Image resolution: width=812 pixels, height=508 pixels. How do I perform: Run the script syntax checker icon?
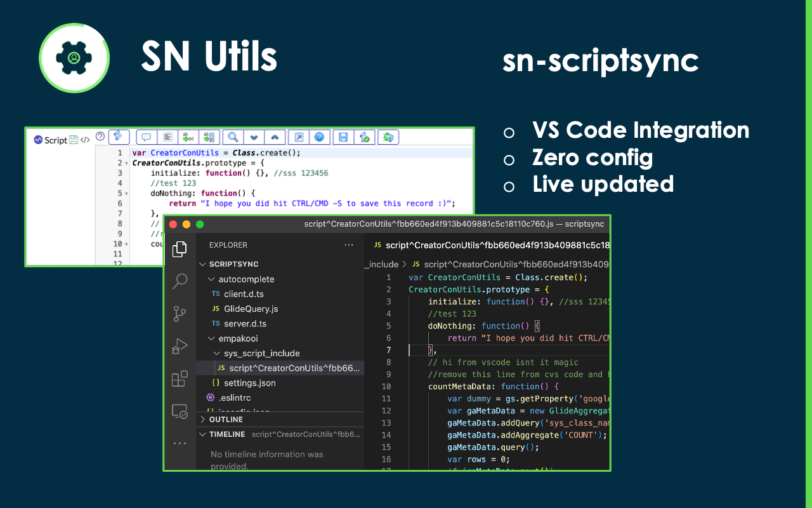365,137
